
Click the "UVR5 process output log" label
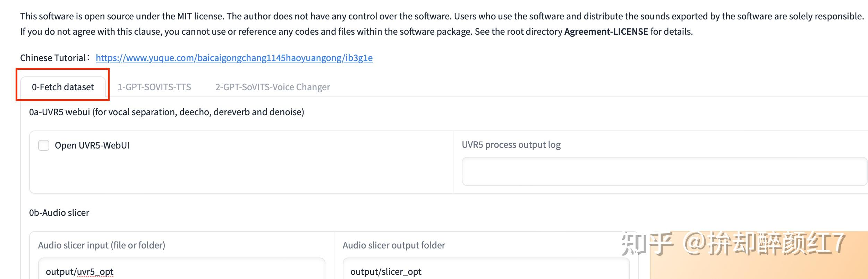click(x=511, y=145)
